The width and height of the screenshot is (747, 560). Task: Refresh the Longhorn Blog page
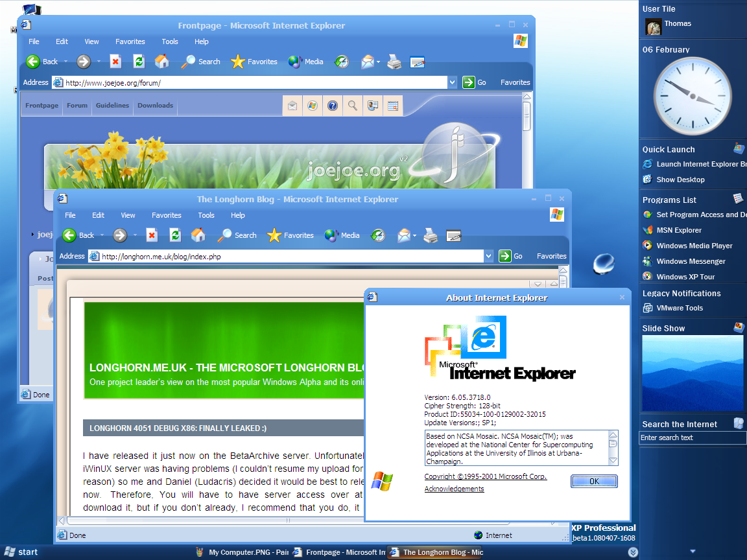(175, 235)
